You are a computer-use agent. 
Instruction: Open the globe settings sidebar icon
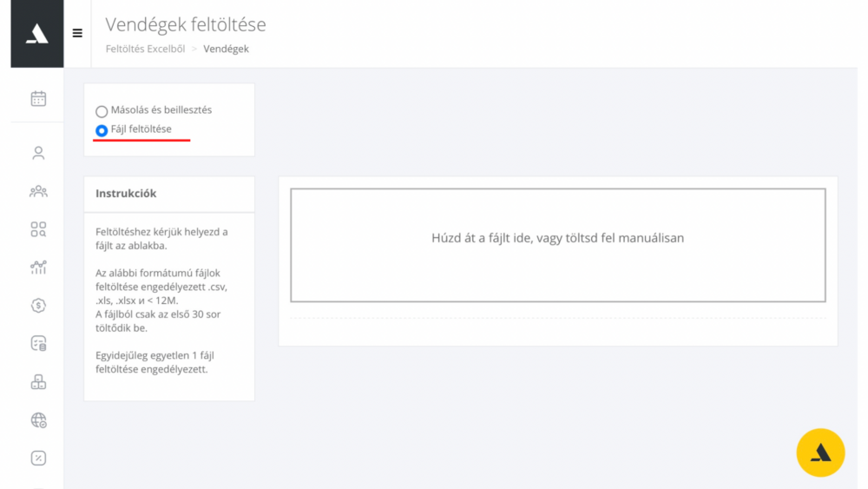coord(38,420)
